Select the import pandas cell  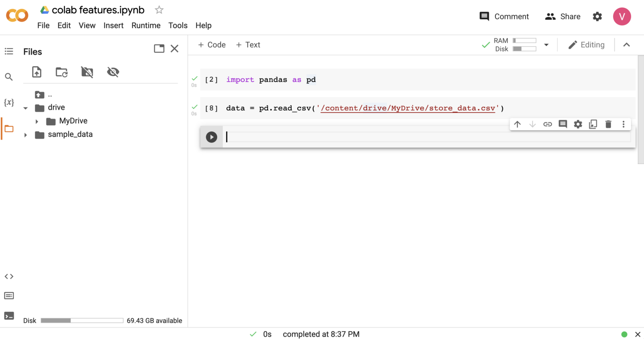point(418,79)
